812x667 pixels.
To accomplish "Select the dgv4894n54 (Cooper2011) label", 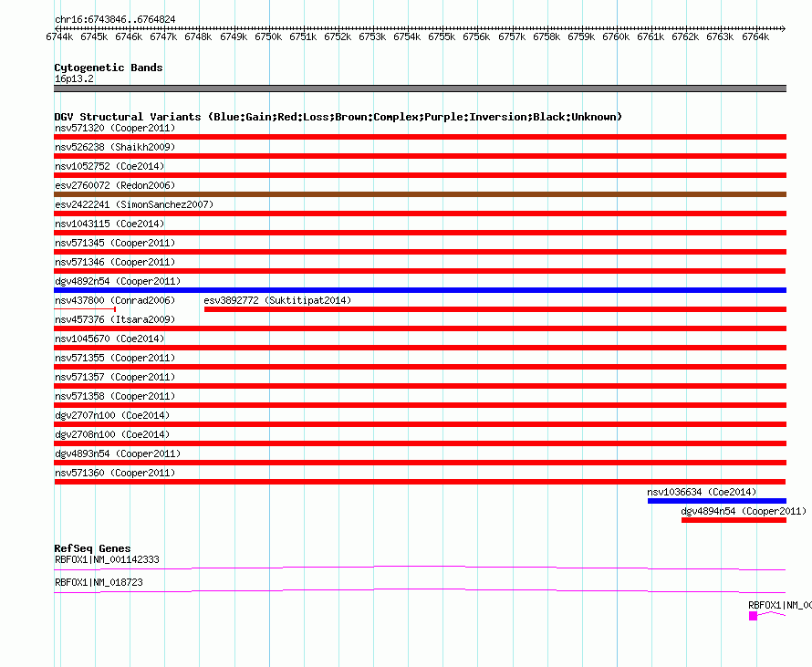I will coord(744,511).
